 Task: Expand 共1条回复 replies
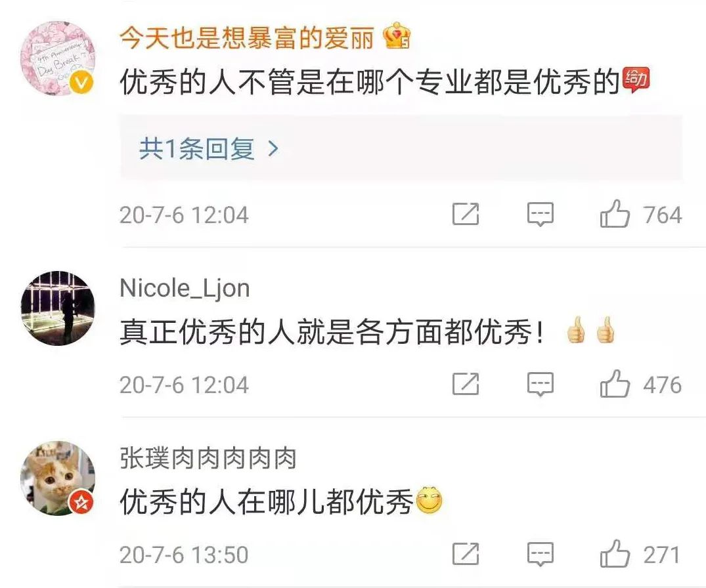[401, 148]
